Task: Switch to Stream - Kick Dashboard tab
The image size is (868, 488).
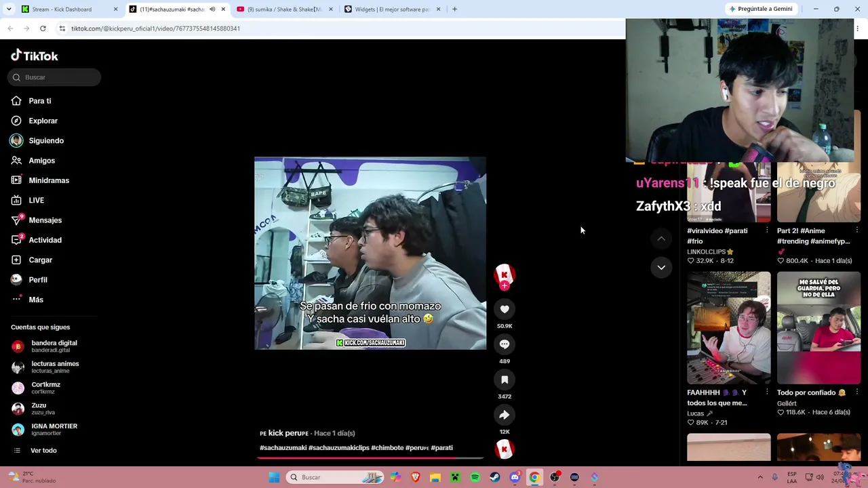Action: coord(70,9)
